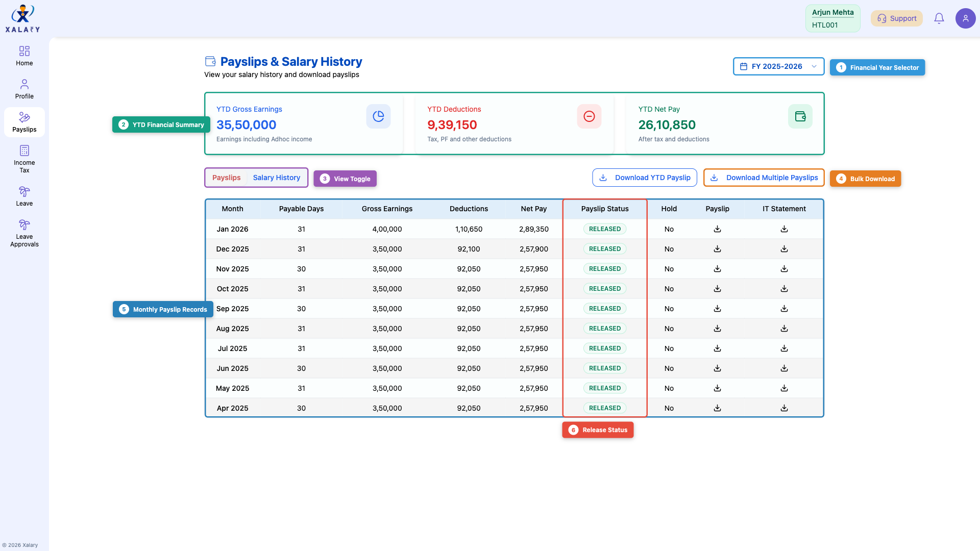Expand the financial year selector chevron
This screenshot has height=551, width=980.
814,66
